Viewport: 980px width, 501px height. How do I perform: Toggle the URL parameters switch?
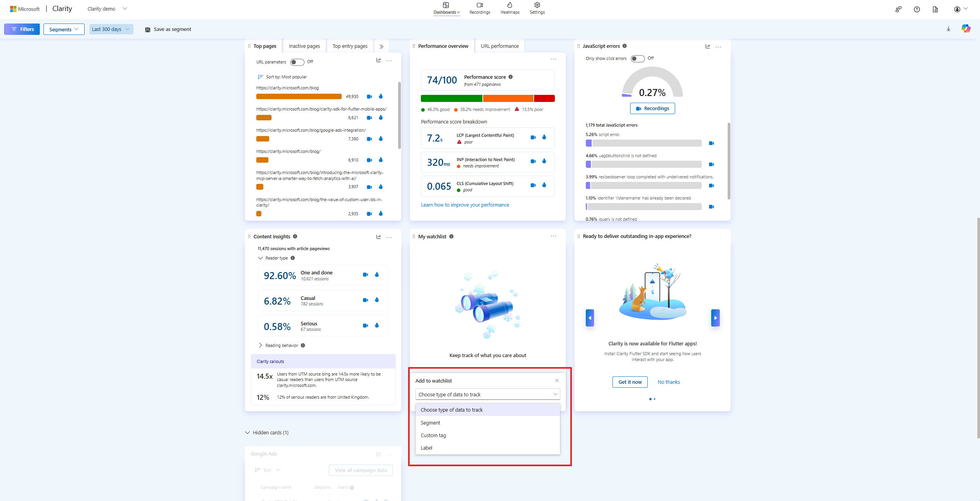tap(297, 62)
